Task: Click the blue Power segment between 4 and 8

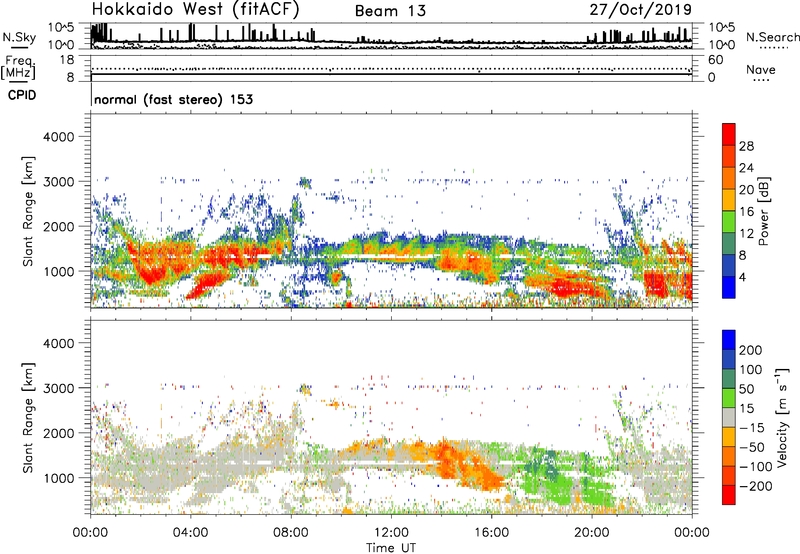Action: 729,265
